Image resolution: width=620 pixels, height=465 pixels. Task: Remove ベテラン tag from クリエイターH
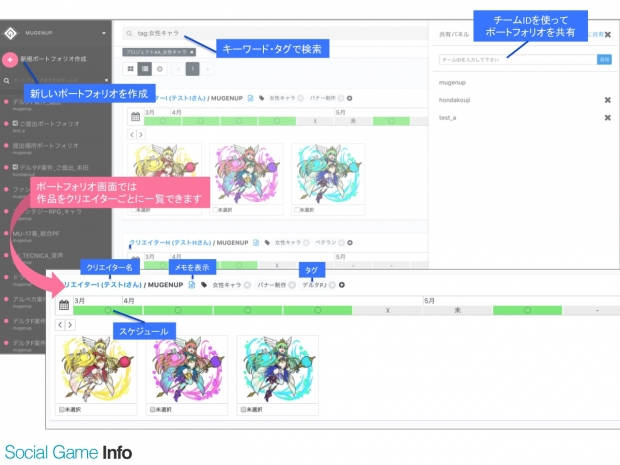(x=341, y=242)
